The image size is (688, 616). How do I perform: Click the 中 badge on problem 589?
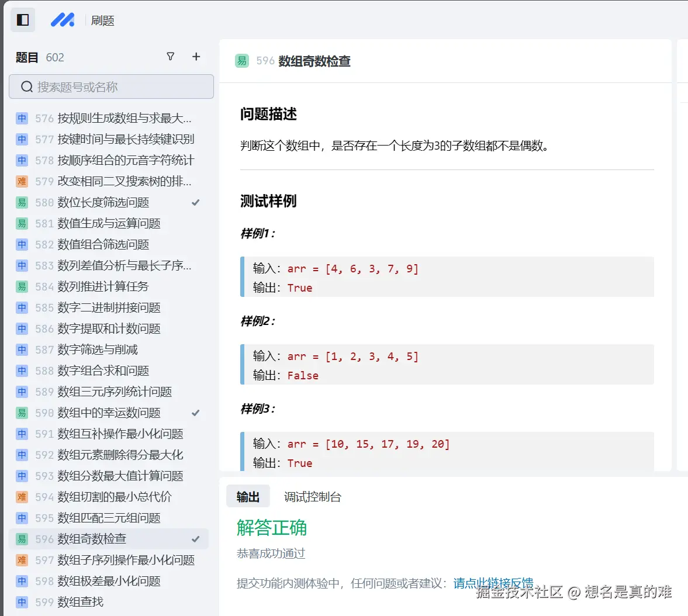tap(22, 392)
